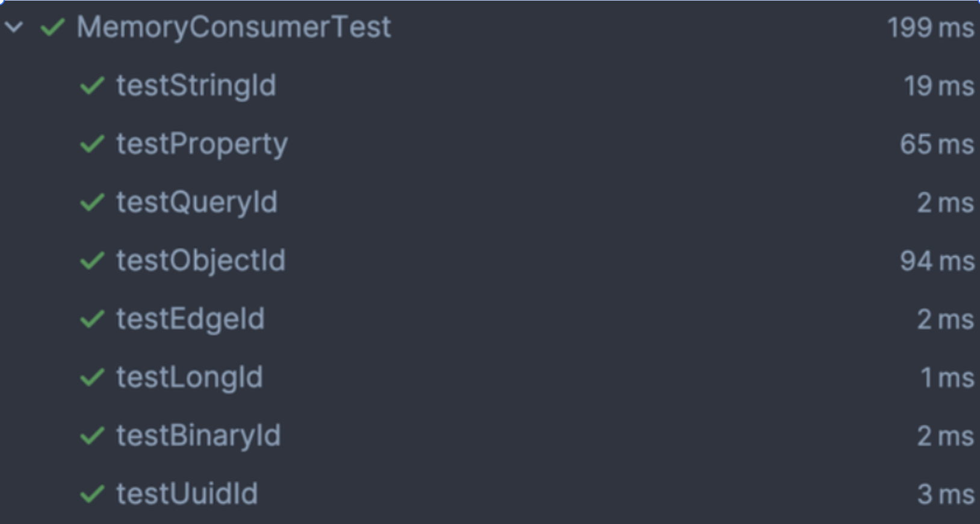
Task: Click the passed icon next to testLongId
Action: pos(92,378)
